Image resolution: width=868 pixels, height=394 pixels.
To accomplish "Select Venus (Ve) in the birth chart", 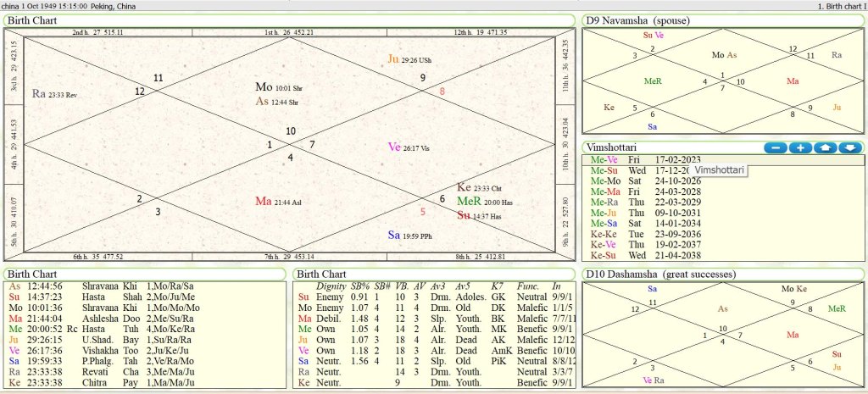I will pyautogui.click(x=393, y=147).
